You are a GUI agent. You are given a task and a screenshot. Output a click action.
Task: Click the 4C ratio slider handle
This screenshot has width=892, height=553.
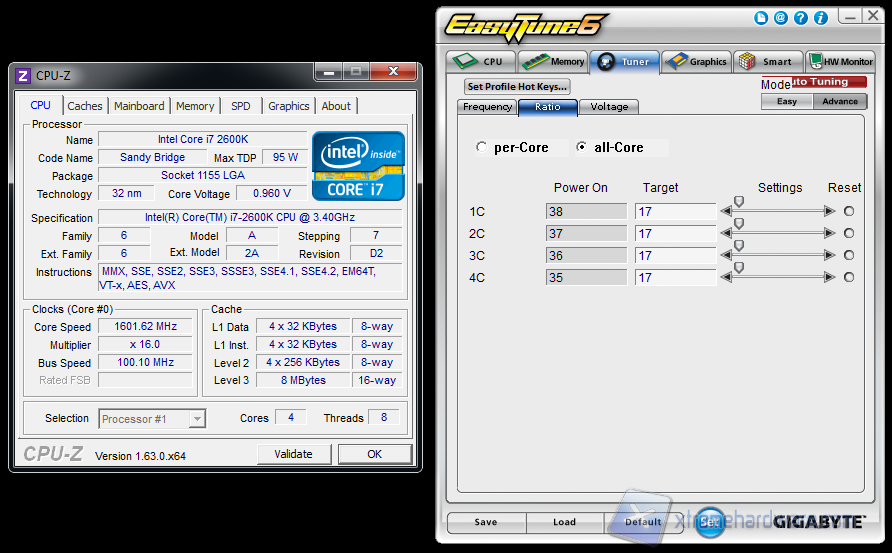point(739,268)
